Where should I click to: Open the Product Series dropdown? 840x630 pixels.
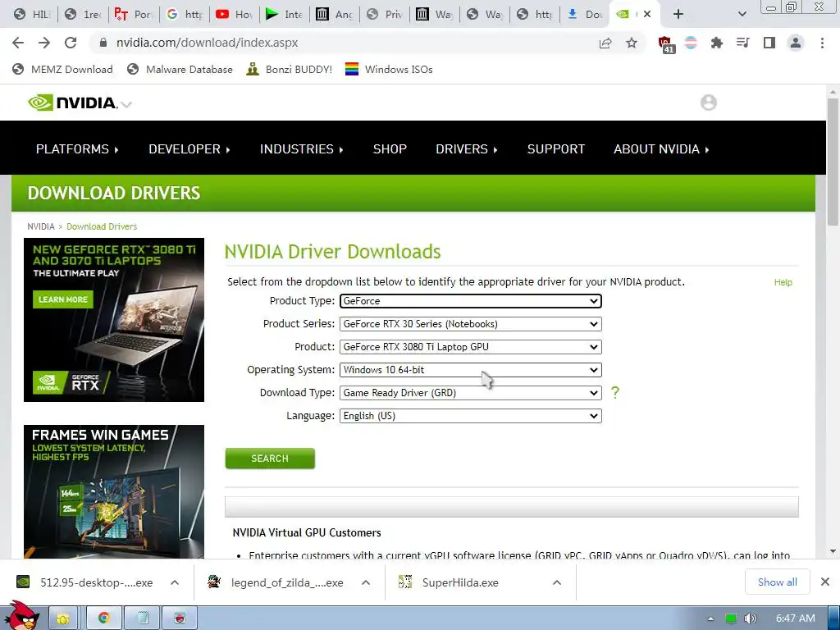(470, 324)
